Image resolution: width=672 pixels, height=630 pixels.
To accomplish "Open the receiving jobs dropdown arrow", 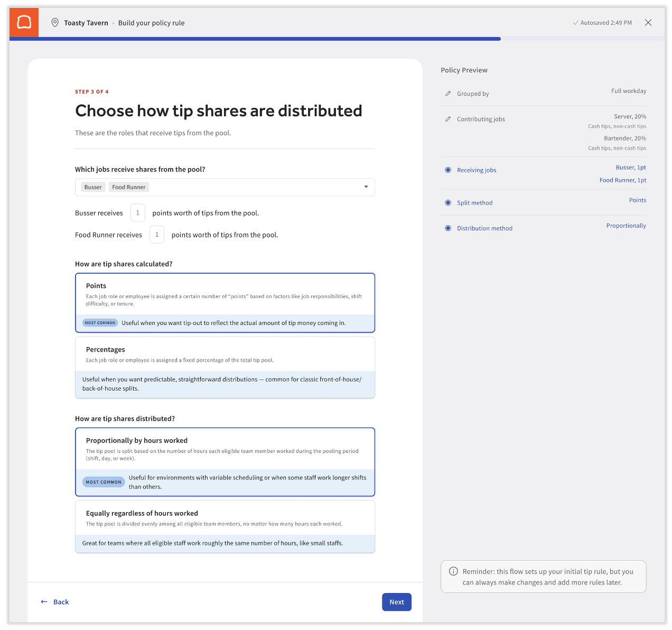I will pos(366,187).
